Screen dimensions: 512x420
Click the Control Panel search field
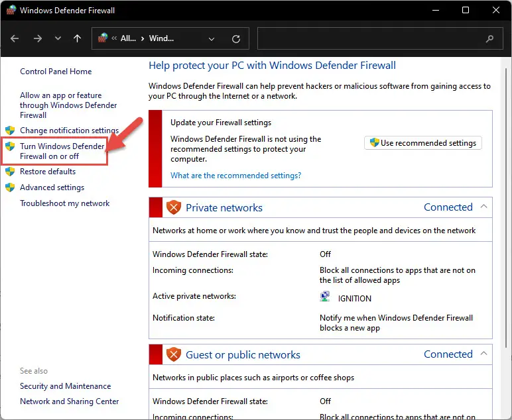click(x=380, y=38)
